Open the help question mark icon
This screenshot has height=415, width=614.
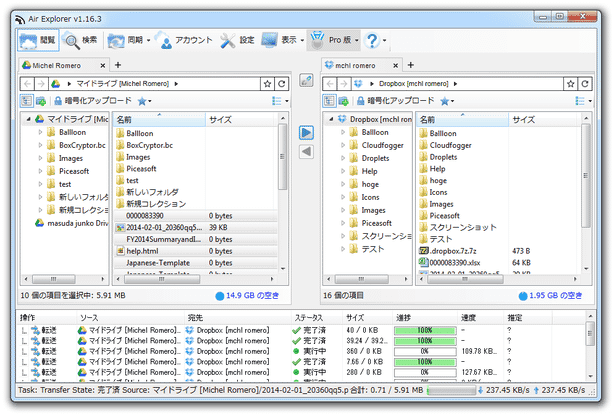[372, 40]
